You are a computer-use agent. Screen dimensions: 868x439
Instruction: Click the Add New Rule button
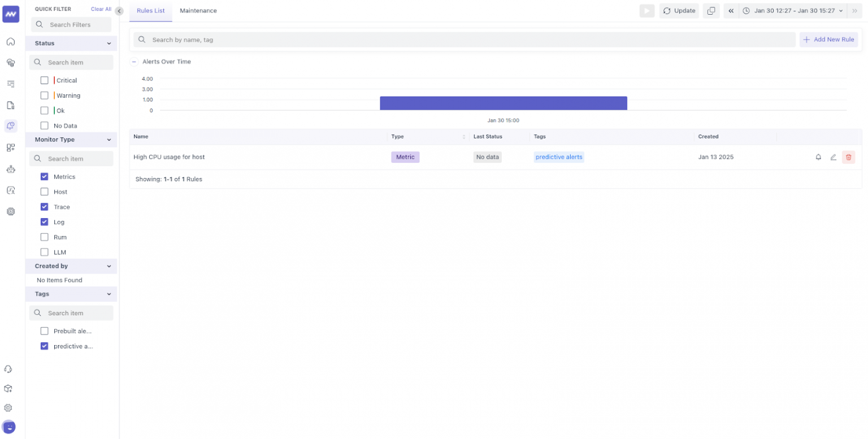(828, 39)
